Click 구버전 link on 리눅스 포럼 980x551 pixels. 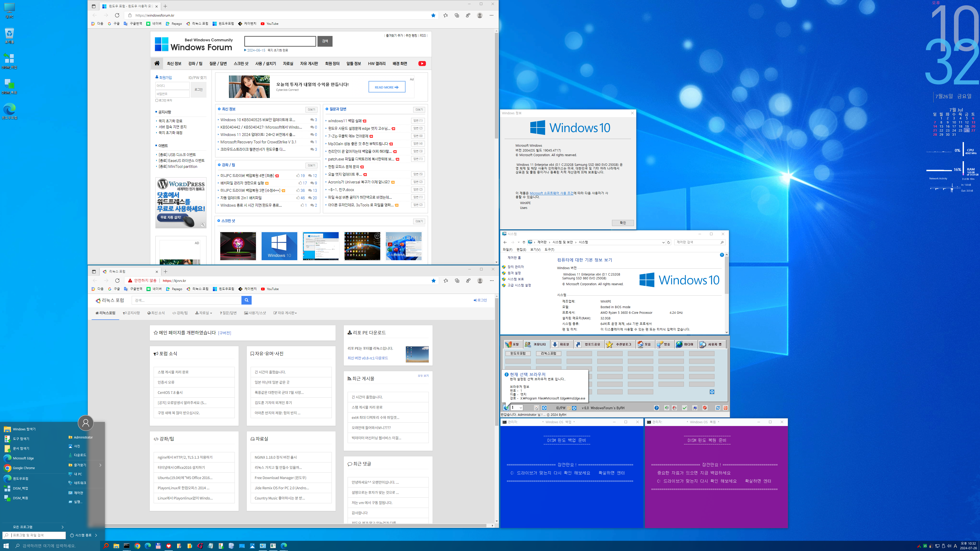click(x=225, y=333)
